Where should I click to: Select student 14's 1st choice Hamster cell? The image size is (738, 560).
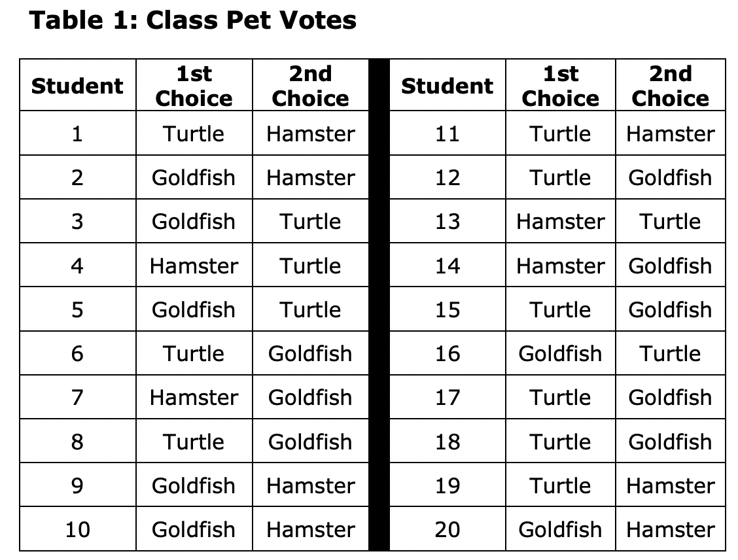pyautogui.click(x=560, y=266)
